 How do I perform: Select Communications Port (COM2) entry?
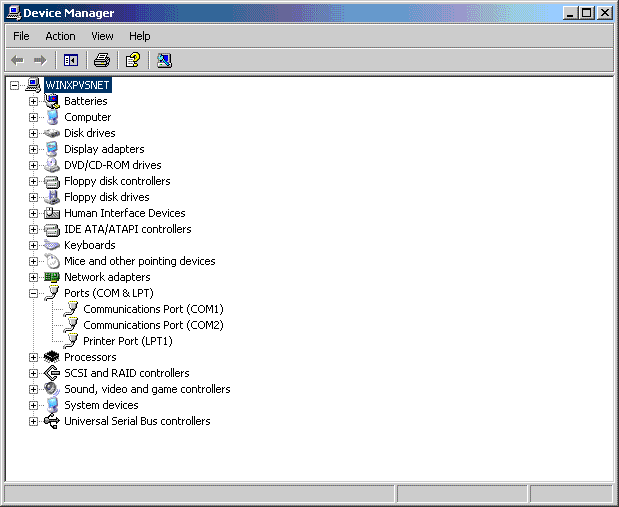coord(153,325)
